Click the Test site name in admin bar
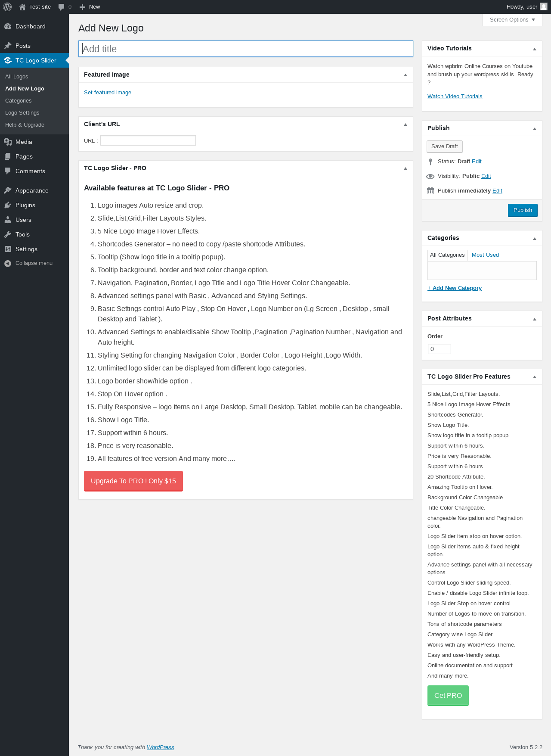This screenshot has height=756, width=551. (x=40, y=7)
